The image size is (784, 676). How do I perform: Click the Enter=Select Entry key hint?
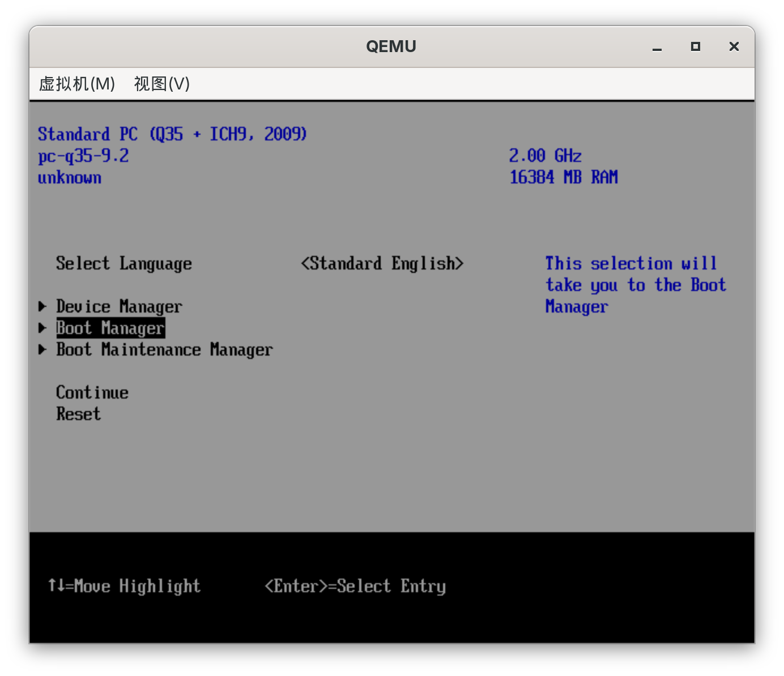pyautogui.click(x=355, y=586)
